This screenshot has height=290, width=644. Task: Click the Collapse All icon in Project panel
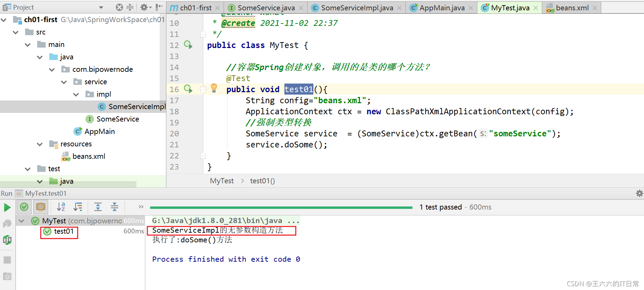[130, 7]
